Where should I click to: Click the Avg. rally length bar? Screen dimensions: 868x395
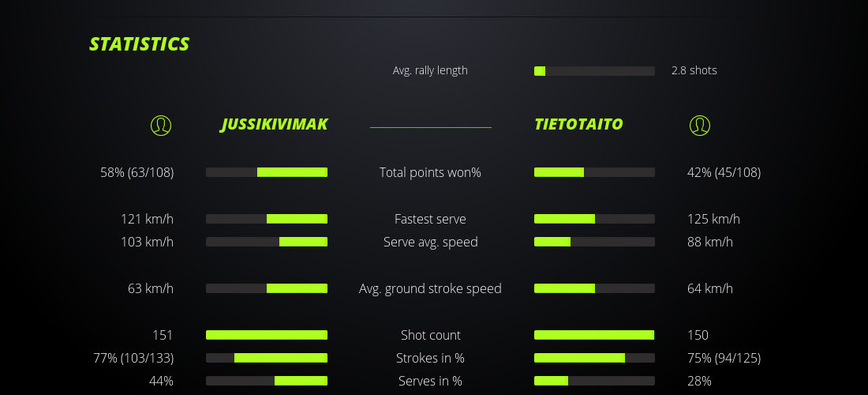(594, 71)
